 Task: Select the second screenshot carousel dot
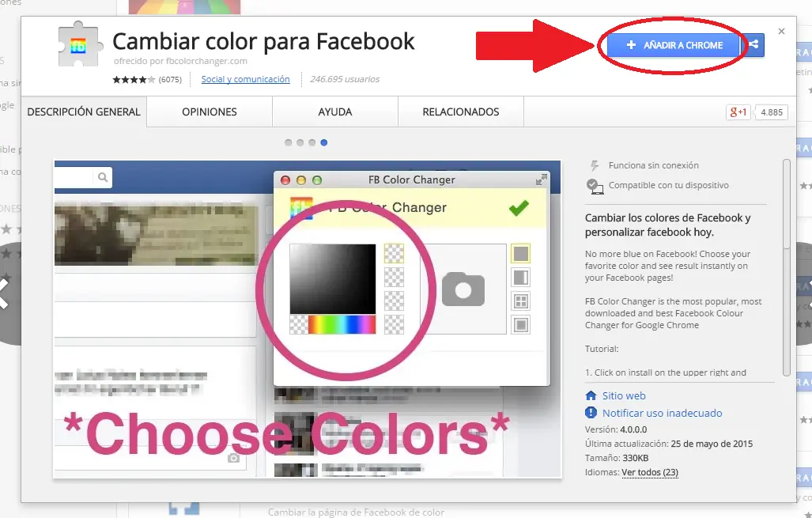300,142
